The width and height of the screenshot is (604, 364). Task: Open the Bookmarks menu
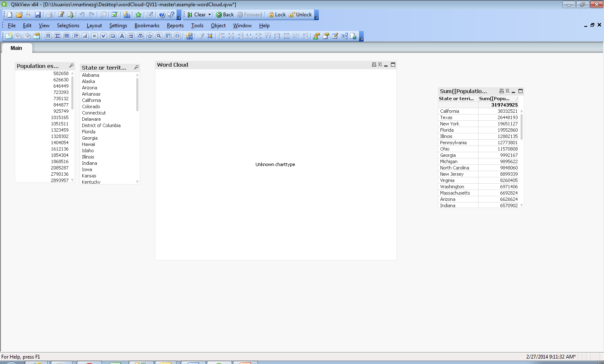pos(147,26)
